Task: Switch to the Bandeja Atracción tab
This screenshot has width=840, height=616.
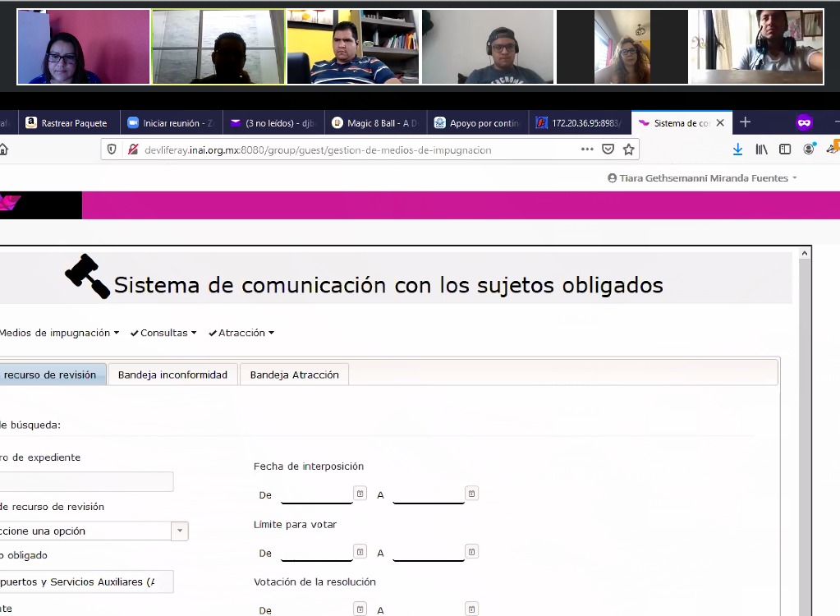Action: click(x=294, y=375)
